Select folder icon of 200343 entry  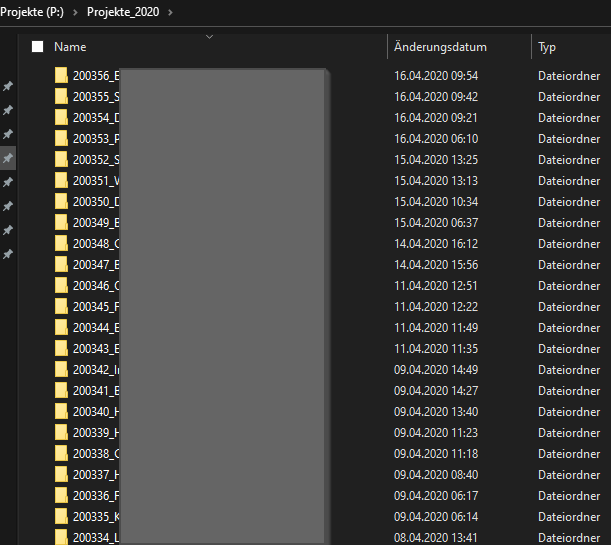point(61,349)
